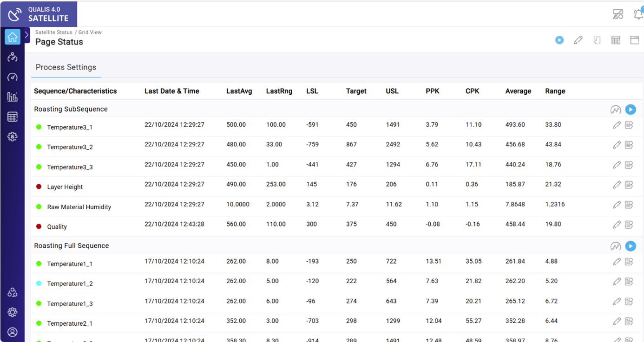The image size is (644, 342).
Task: Collapse the Roasting Full Sequence group header
Action: 71,245
